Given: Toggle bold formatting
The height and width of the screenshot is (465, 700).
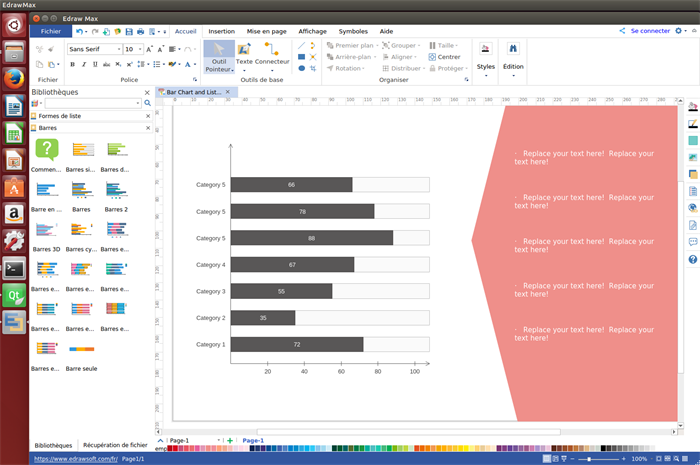Looking at the screenshot, I should [x=73, y=65].
